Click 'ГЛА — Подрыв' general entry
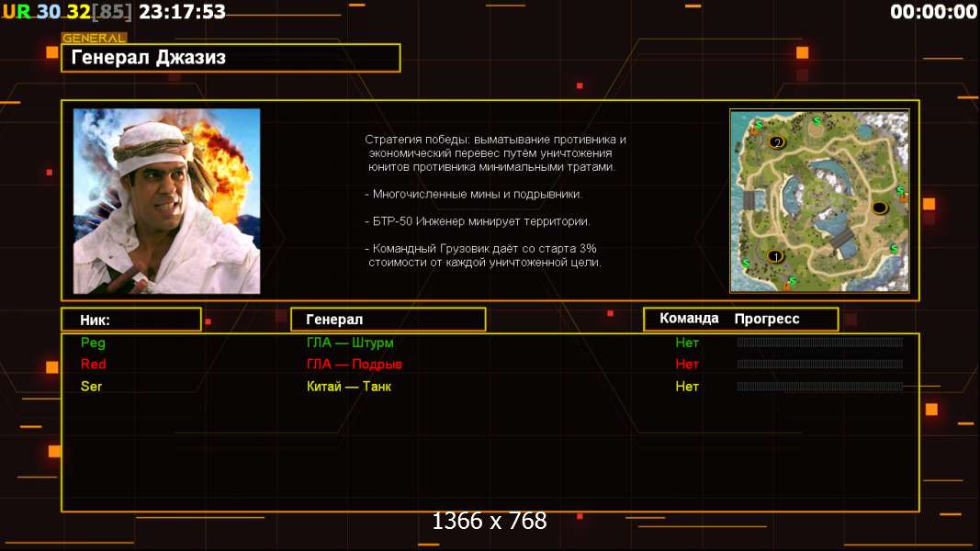Viewport: 980px width, 551px height. 355,365
